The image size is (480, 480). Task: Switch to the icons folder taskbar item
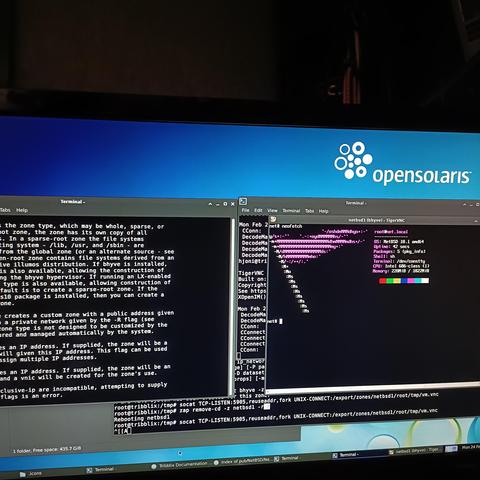[31, 473]
